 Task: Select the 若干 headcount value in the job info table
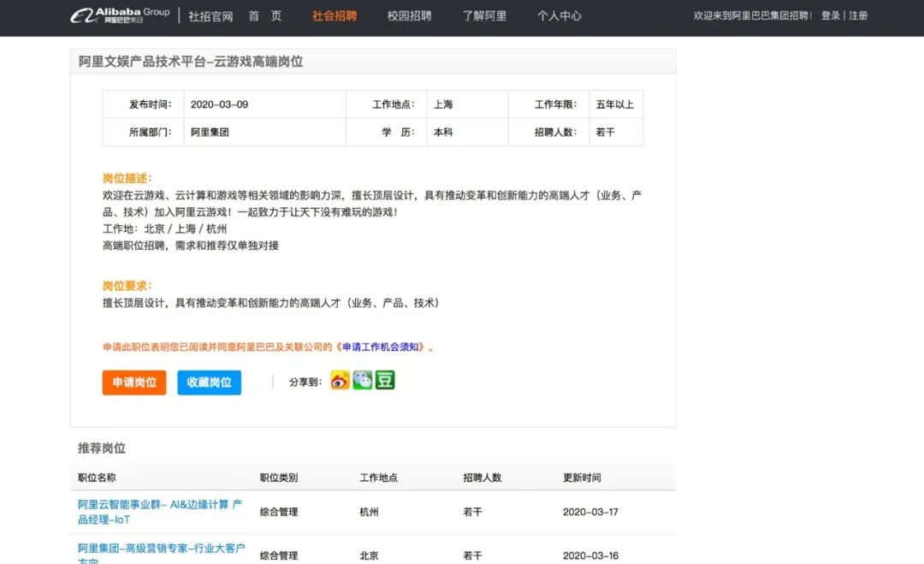click(605, 132)
